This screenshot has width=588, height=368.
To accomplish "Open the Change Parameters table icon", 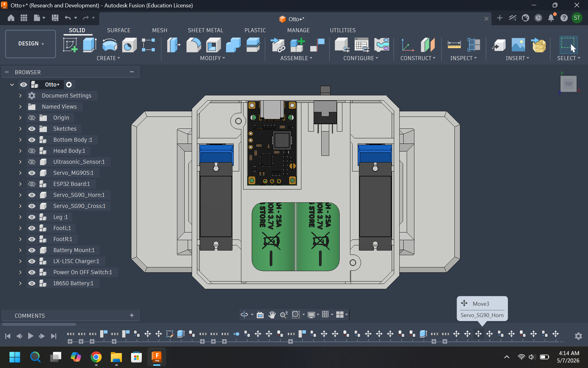I will point(362,45).
